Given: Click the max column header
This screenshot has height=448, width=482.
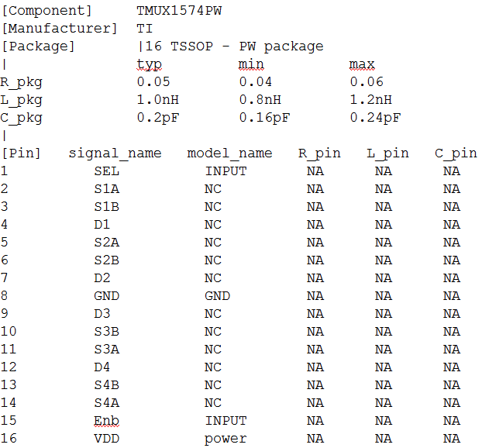Looking at the screenshot, I should click(362, 64).
